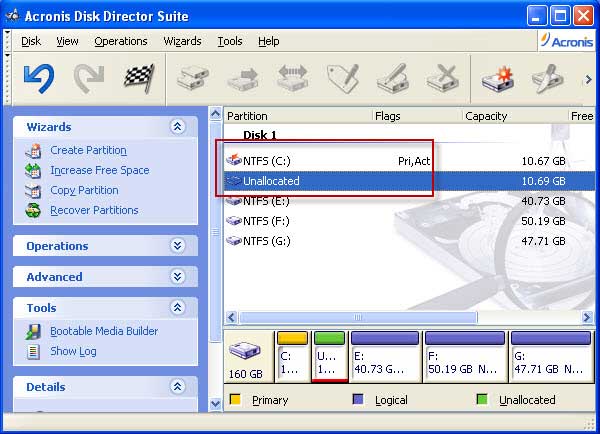Open the Recover Partitions link

94,210
